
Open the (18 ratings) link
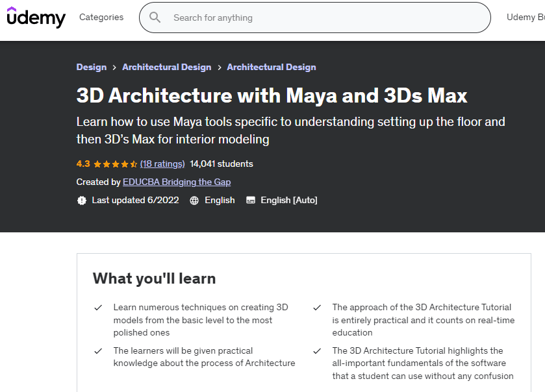coord(162,164)
